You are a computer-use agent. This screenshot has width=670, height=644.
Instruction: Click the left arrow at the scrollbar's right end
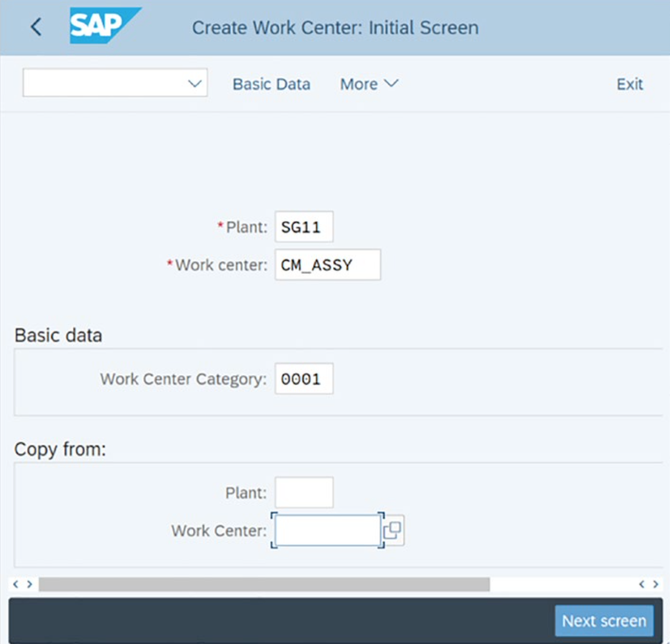(x=643, y=585)
